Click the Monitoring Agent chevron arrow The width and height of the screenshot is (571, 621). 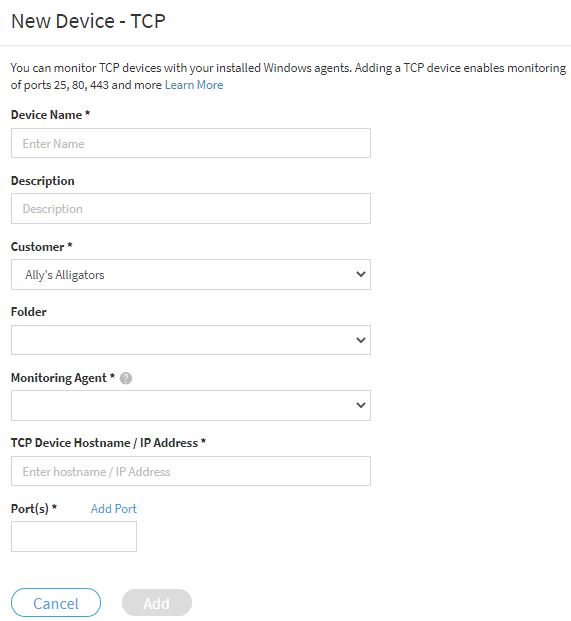(x=360, y=405)
